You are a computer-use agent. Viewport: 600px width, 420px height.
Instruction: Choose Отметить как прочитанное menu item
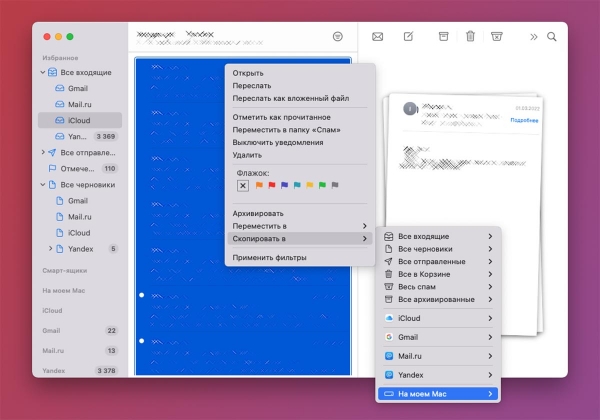[281, 117]
